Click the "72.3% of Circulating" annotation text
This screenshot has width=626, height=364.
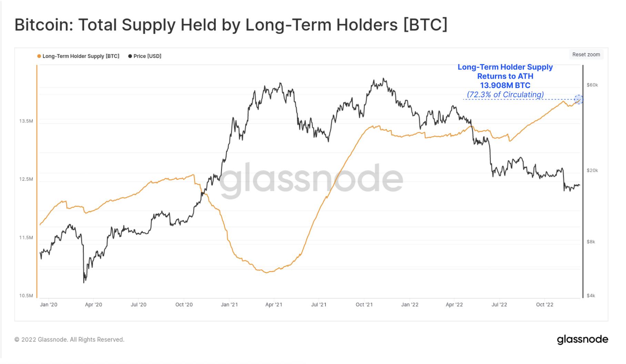point(505,94)
